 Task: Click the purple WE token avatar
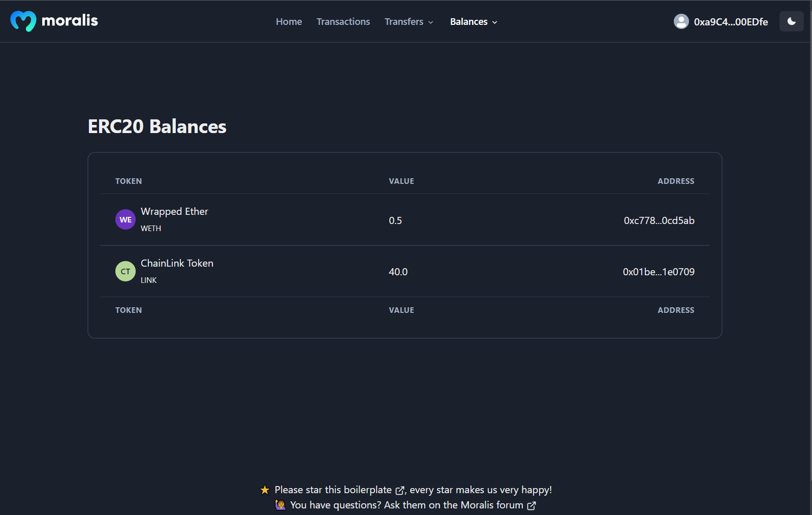pyautogui.click(x=126, y=219)
